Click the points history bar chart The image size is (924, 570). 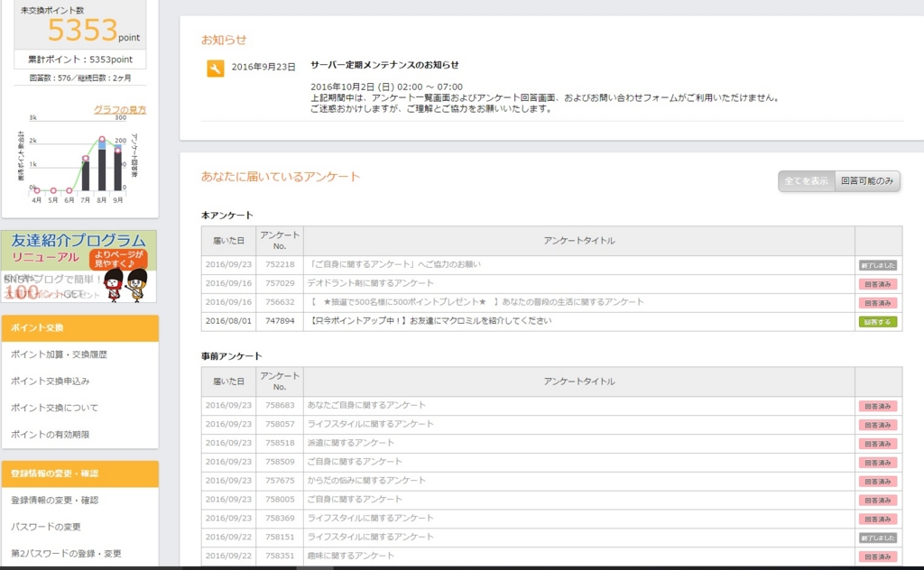(x=78, y=158)
